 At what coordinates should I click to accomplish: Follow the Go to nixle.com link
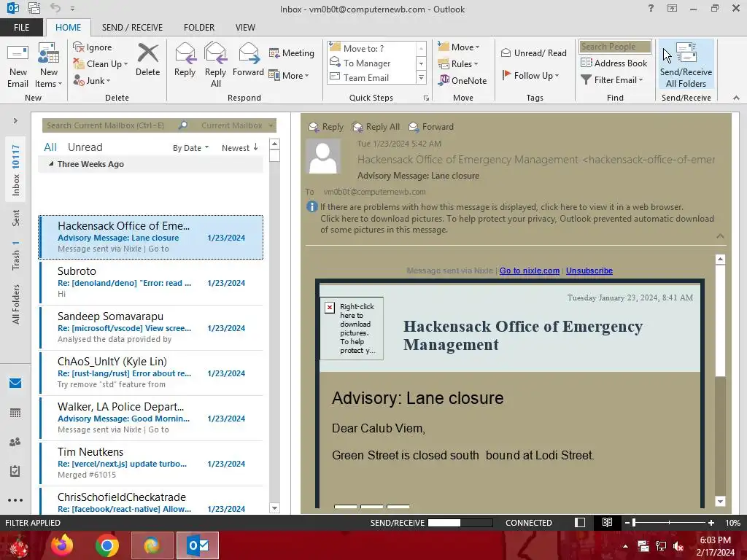pyautogui.click(x=530, y=271)
